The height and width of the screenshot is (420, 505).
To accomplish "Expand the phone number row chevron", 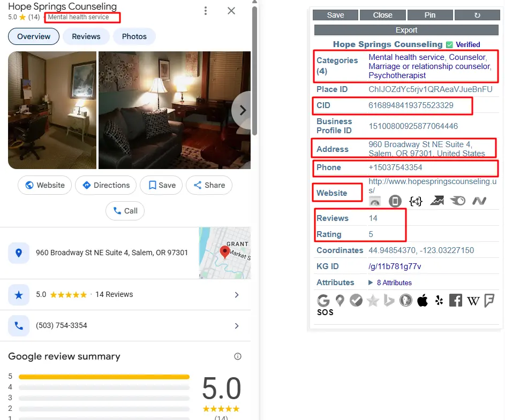I will click(x=237, y=326).
